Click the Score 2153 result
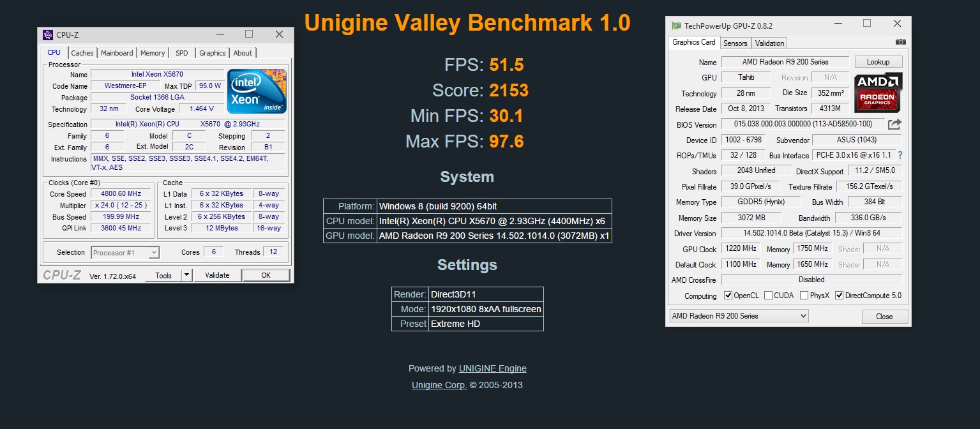 tap(509, 90)
